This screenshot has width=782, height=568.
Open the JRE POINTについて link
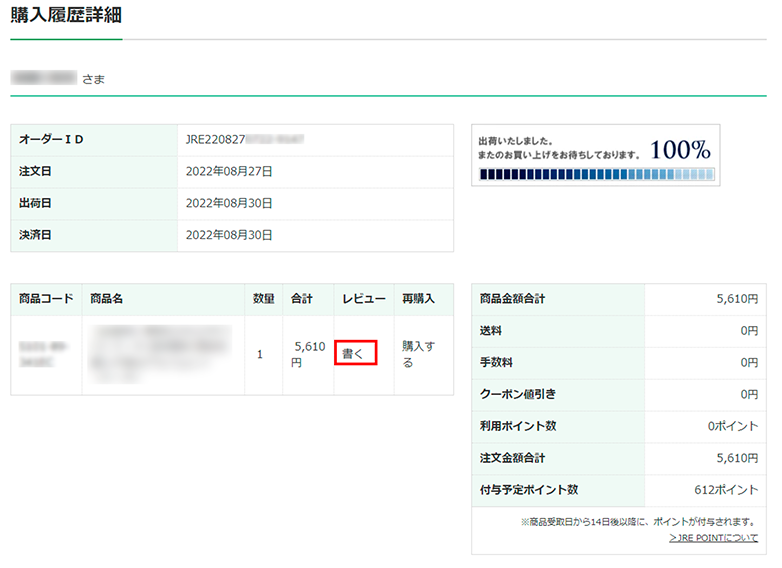713,538
